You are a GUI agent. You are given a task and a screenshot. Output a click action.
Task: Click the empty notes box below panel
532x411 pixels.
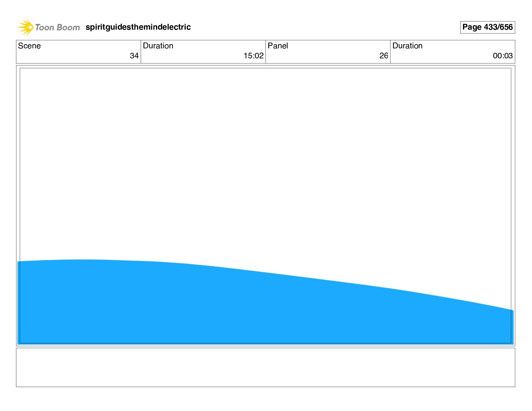pyautogui.click(x=265, y=367)
